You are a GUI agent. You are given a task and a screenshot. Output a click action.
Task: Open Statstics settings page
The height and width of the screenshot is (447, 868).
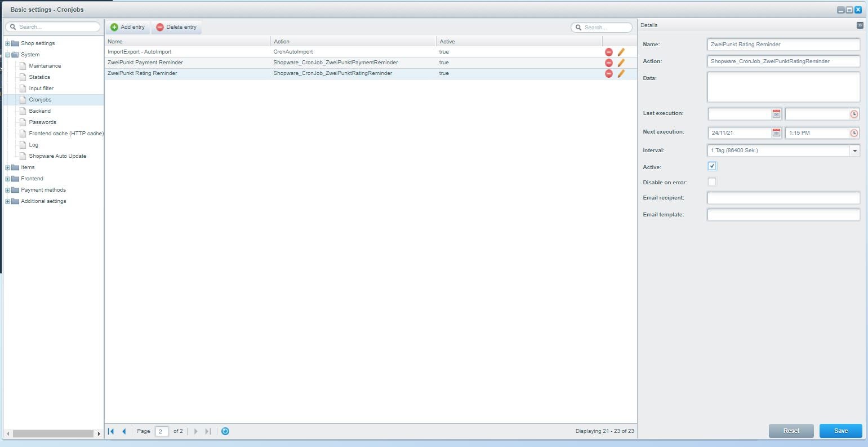tap(39, 77)
